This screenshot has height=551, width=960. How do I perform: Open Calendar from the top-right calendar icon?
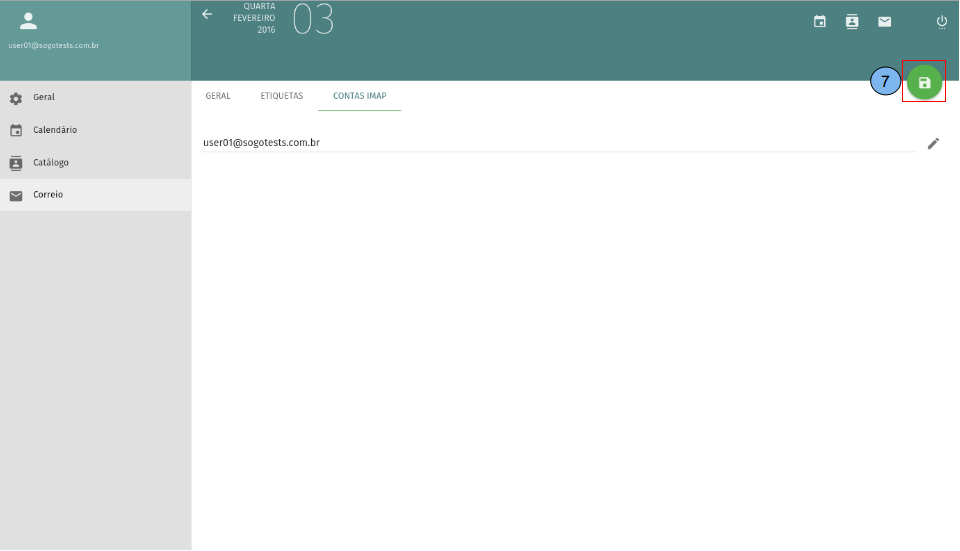click(820, 21)
